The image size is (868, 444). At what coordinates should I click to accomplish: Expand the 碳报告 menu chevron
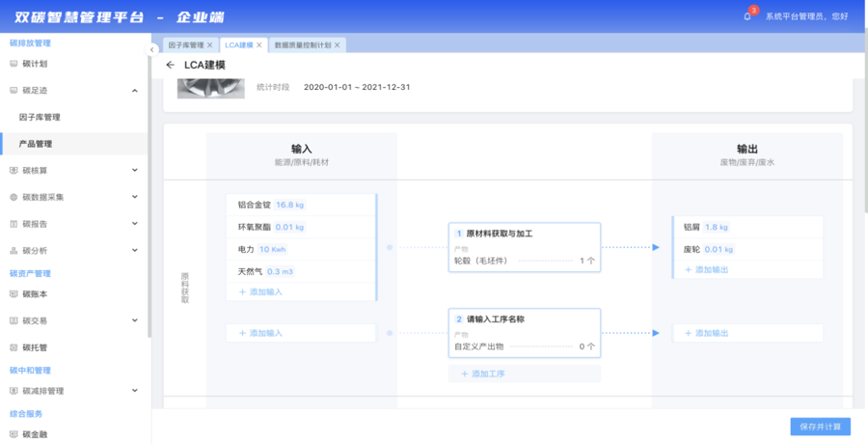[134, 223]
